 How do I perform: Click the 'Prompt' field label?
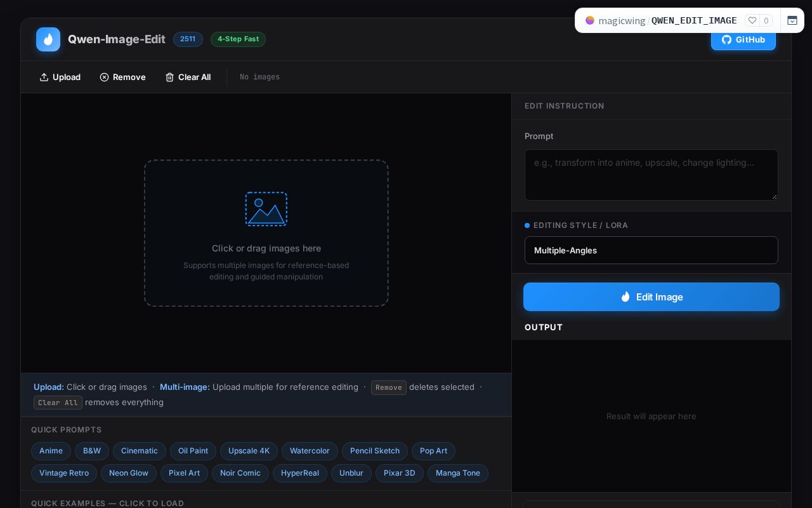coord(539,136)
